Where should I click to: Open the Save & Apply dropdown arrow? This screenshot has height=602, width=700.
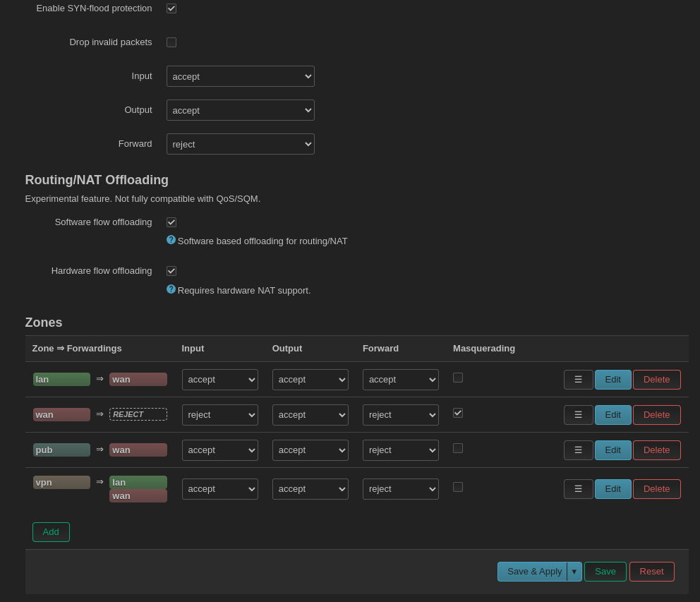(574, 572)
